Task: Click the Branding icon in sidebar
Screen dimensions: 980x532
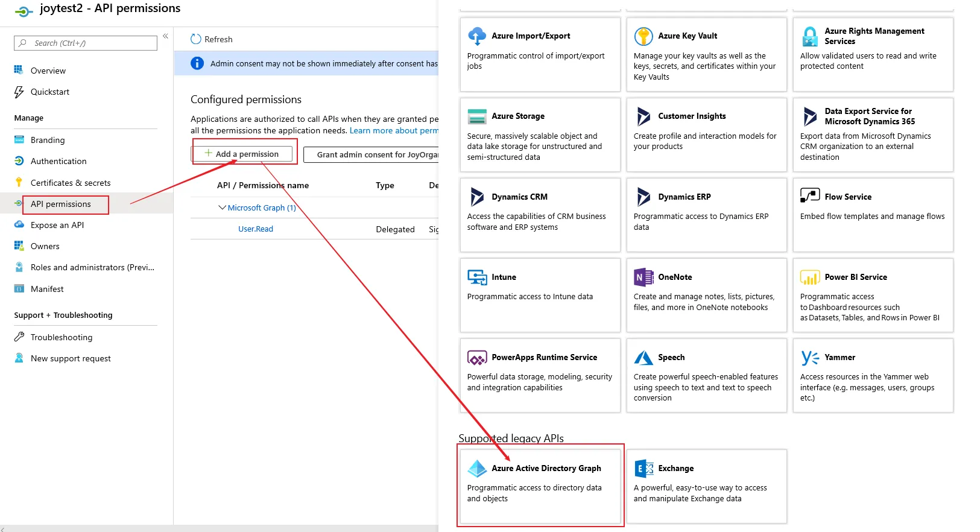Action: click(x=19, y=140)
